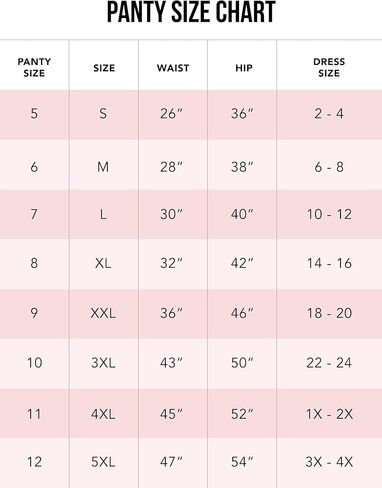The image size is (382, 488).
Task: Click the 54" hip value
Action: (242, 462)
